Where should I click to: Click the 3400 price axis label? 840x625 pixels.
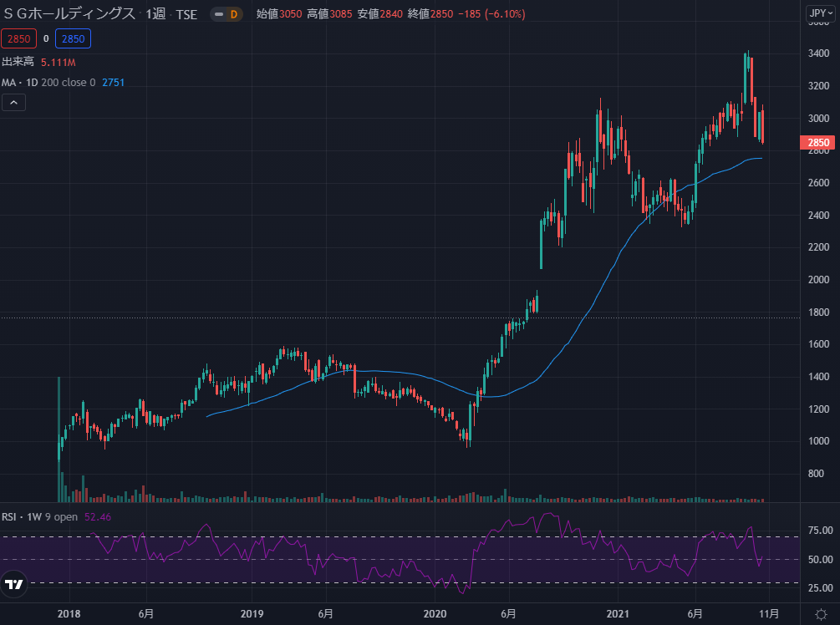coord(818,53)
